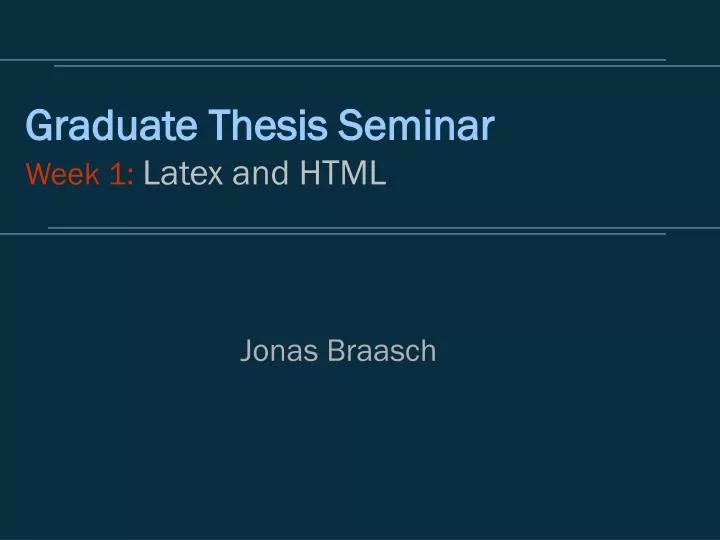720x540 pixels.
Task: Click the word "Seminar" in the title
Action: coord(416,125)
